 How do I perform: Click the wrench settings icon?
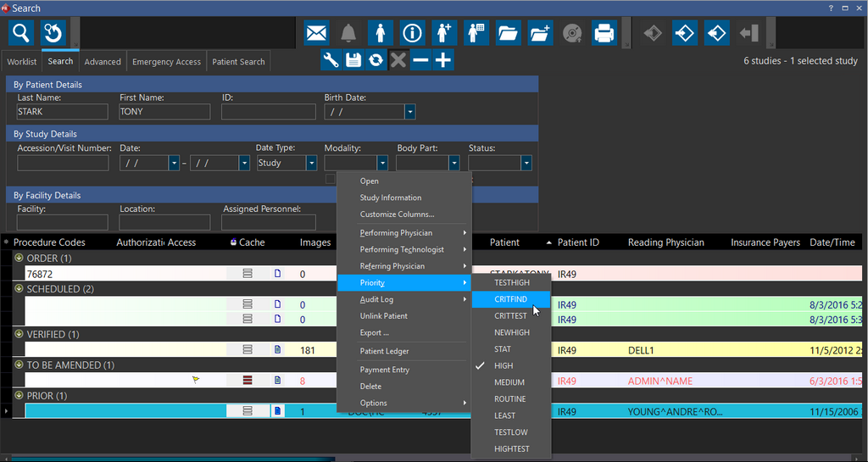pos(332,60)
